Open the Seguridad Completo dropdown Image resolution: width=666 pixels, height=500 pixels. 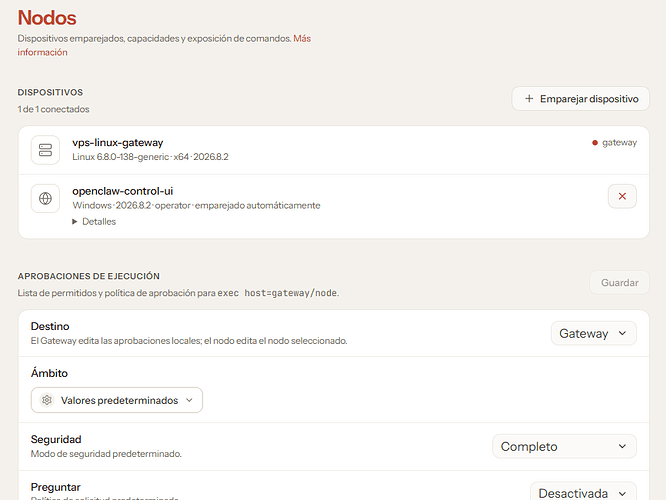coord(564,446)
